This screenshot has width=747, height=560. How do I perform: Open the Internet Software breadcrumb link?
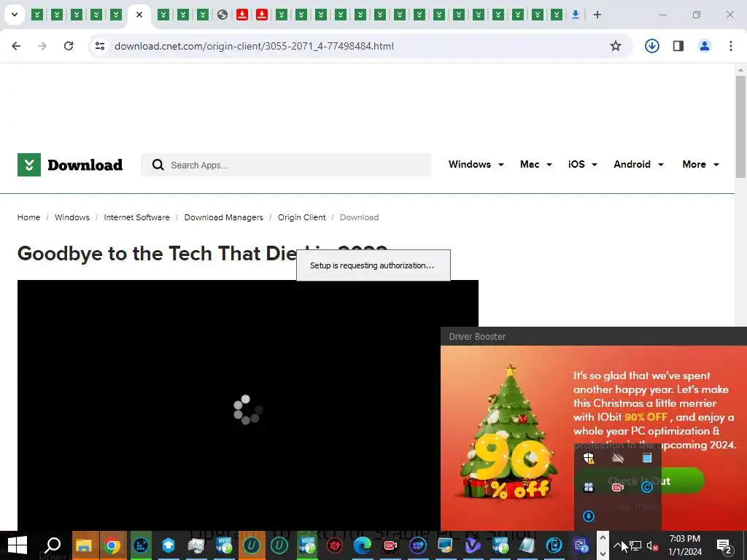(136, 217)
